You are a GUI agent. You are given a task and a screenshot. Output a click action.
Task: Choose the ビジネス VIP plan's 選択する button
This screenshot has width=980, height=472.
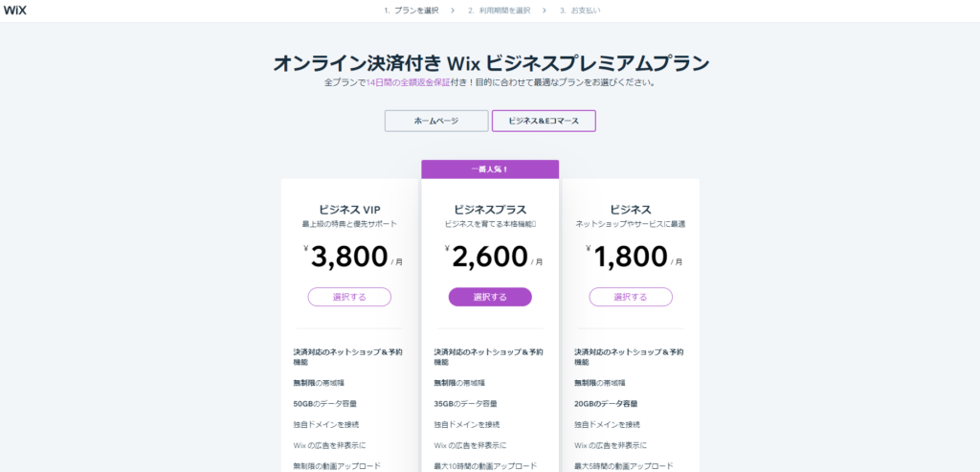pyautogui.click(x=349, y=297)
